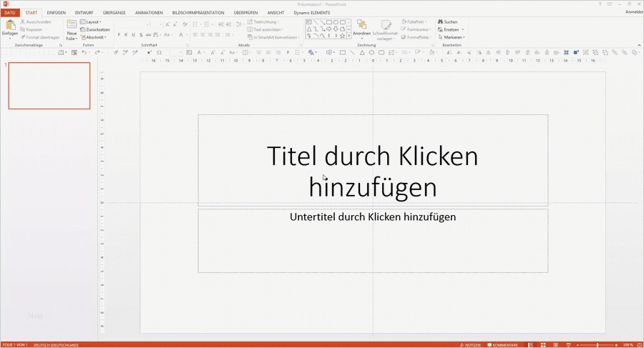
Task: Open the Text ausrichten dropdown
Action: click(265, 29)
